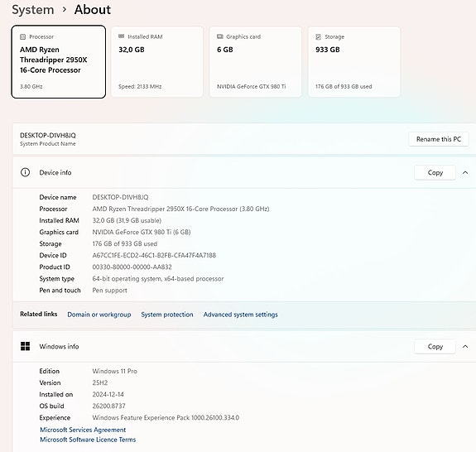Copy the Device info details
The width and height of the screenshot is (476, 452).
pos(435,172)
